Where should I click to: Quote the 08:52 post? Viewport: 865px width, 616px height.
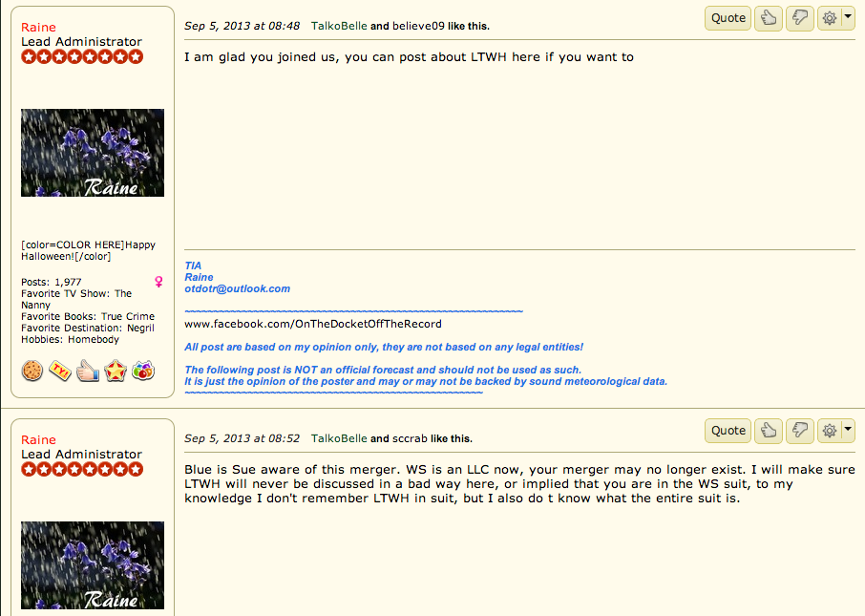coord(728,431)
